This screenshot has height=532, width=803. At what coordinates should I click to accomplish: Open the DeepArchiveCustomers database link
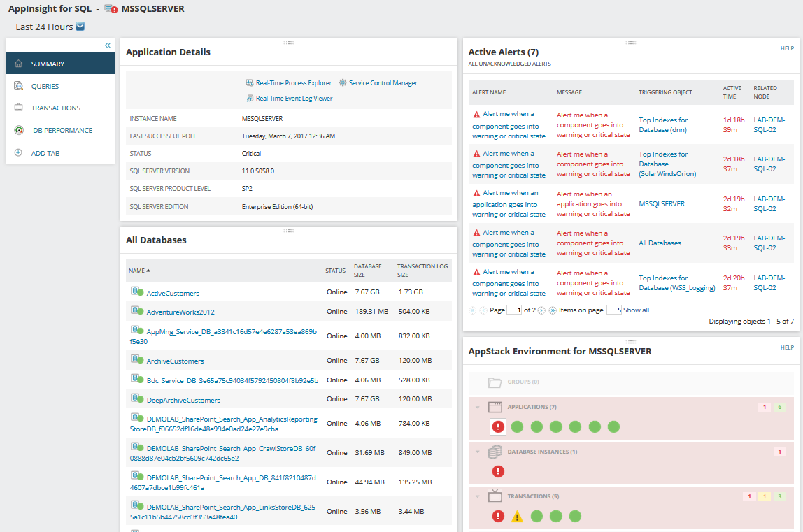point(183,401)
